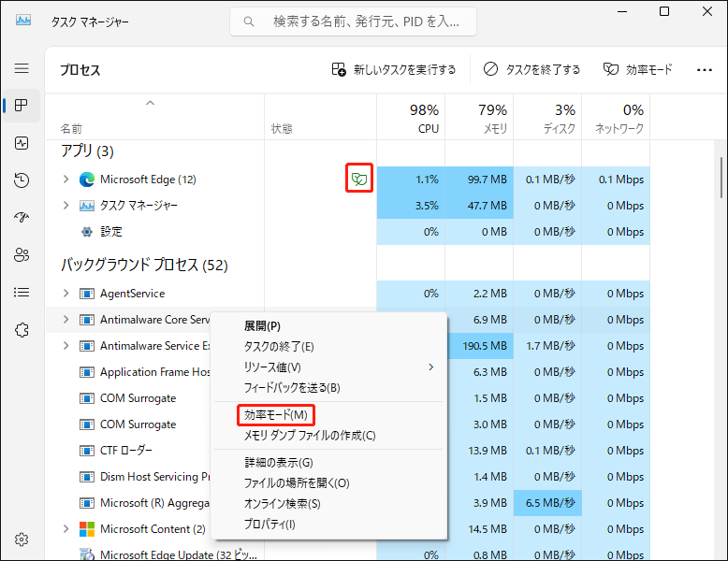Sort by the CPU column header

click(411, 118)
